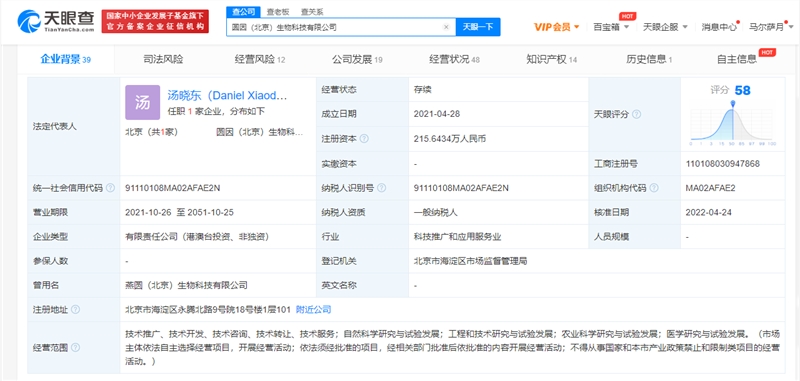Click the enterprise type 有限责任公司（港澳台投资、非独资）
The height and width of the screenshot is (381, 800).
[x=197, y=237]
